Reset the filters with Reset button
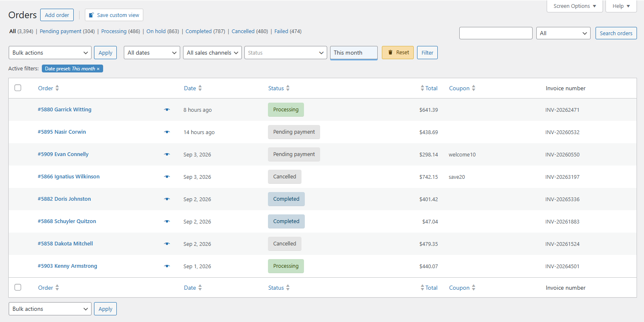 coord(398,53)
